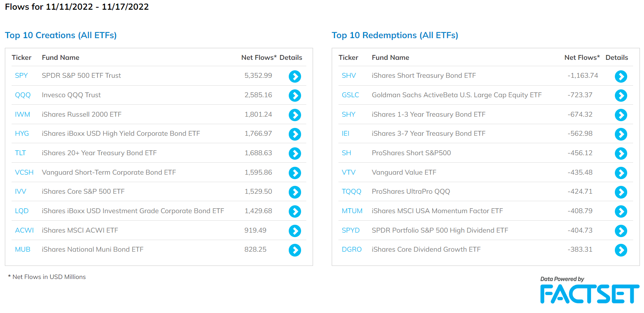This screenshot has width=644, height=313.
Task: Select fund name ProShares UltraPro QQQ
Action: pos(411,191)
